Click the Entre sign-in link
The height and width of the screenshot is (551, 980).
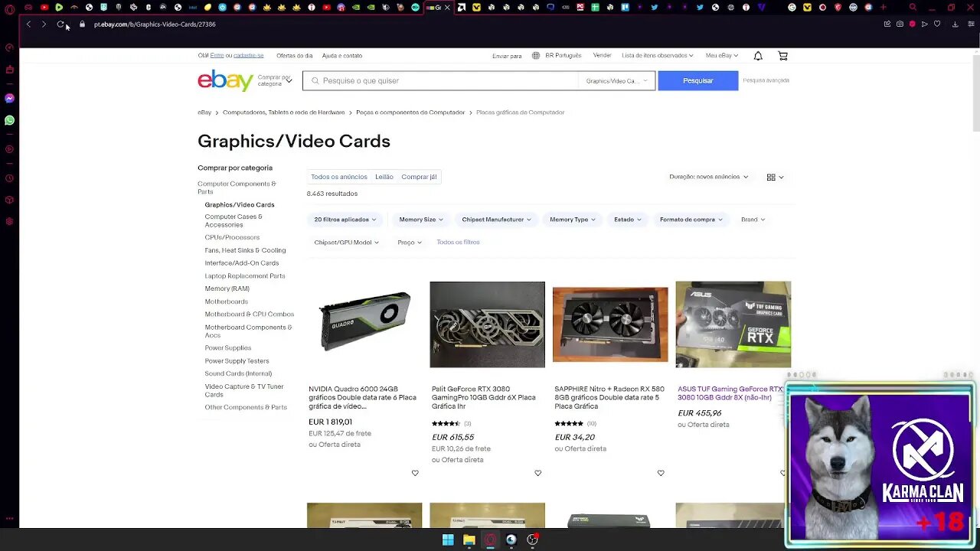click(217, 56)
